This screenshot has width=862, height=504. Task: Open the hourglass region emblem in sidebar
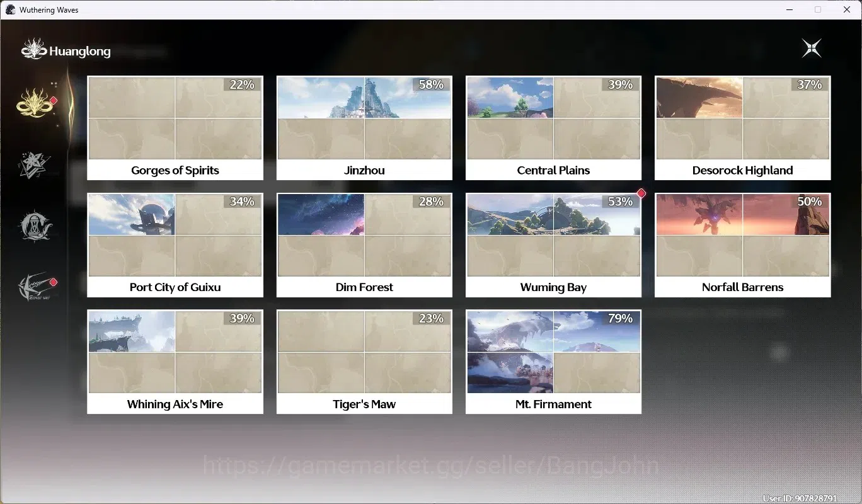[x=35, y=226]
